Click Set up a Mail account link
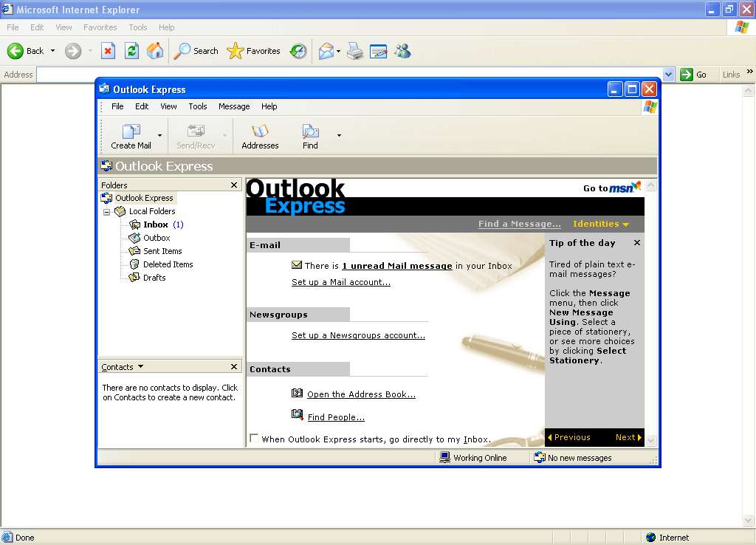Image resolution: width=756 pixels, height=545 pixels. pos(341,282)
